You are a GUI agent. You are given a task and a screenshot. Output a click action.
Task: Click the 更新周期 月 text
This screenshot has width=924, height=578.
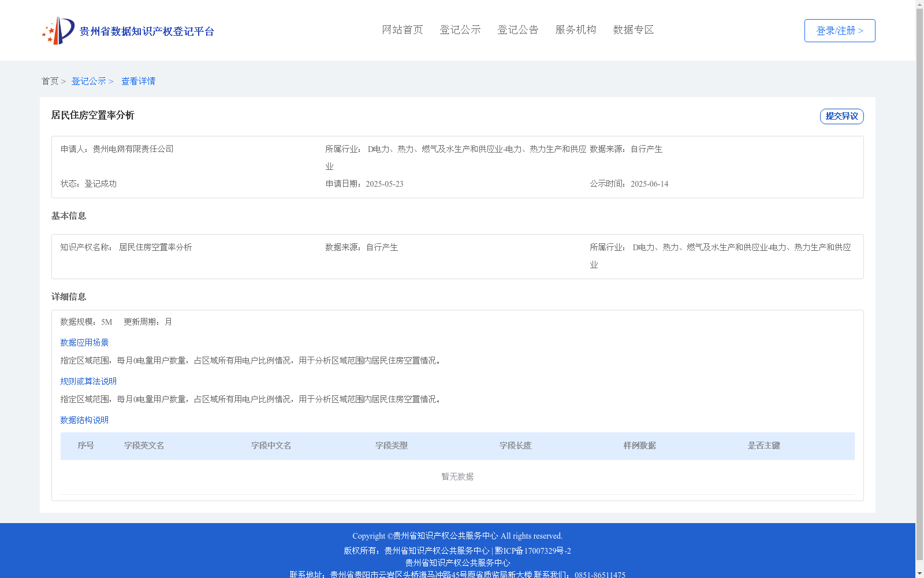(148, 322)
